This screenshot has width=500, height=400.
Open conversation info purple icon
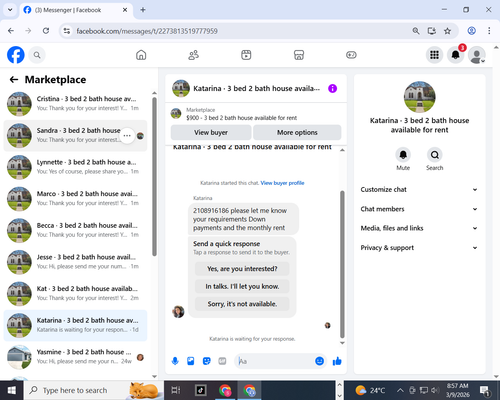pos(332,88)
